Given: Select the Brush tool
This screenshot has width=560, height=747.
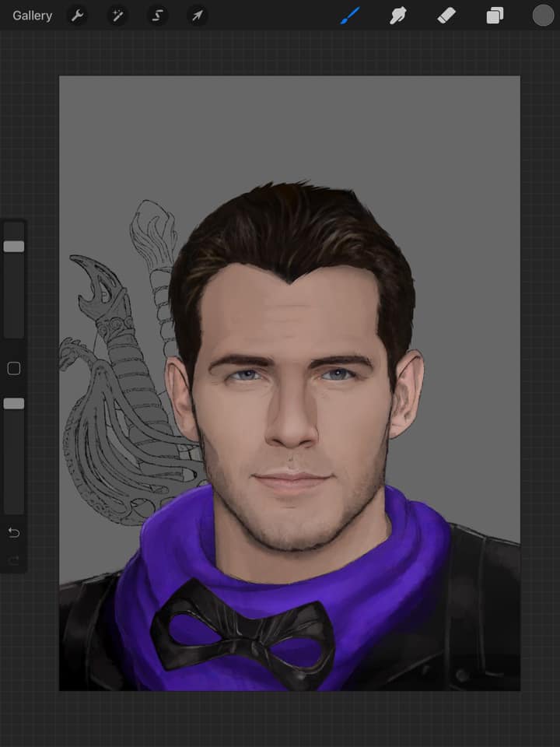Looking at the screenshot, I should (350, 16).
